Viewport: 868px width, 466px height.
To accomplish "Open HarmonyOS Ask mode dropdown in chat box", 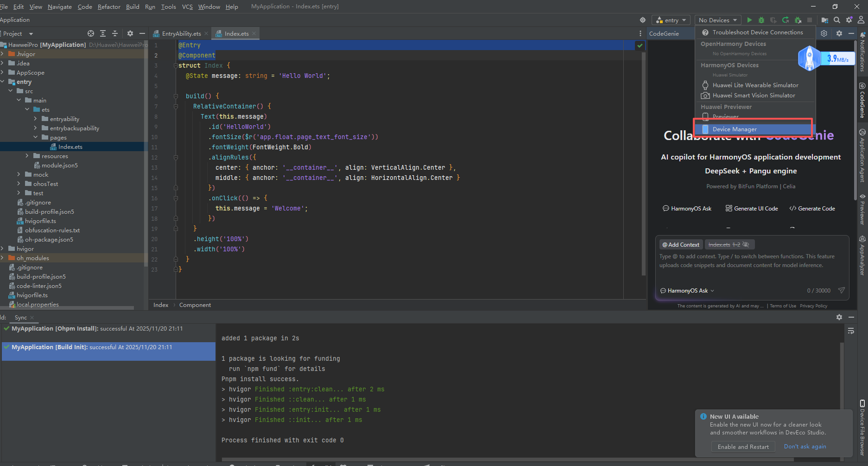I will click(x=687, y=291).
